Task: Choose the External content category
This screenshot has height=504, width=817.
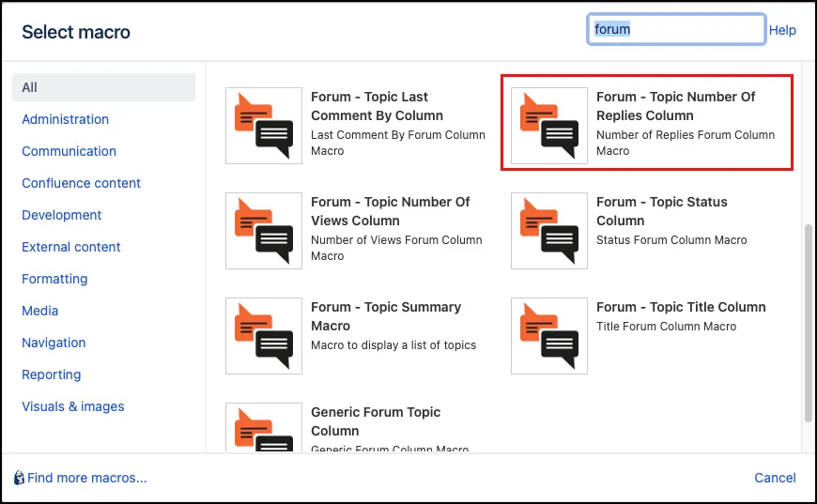Action: point(70,247)
